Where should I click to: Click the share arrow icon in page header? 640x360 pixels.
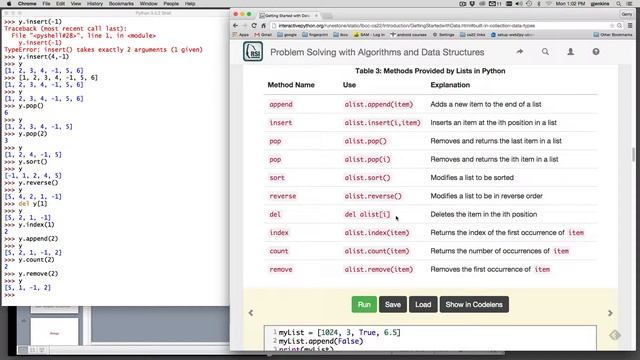tap(520, 52)
